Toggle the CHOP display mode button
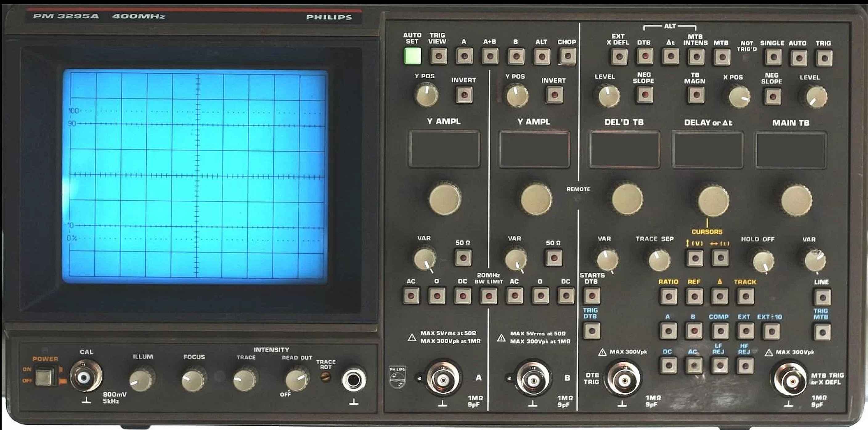Viewport: 868px width, 430px height. (568, 56)
